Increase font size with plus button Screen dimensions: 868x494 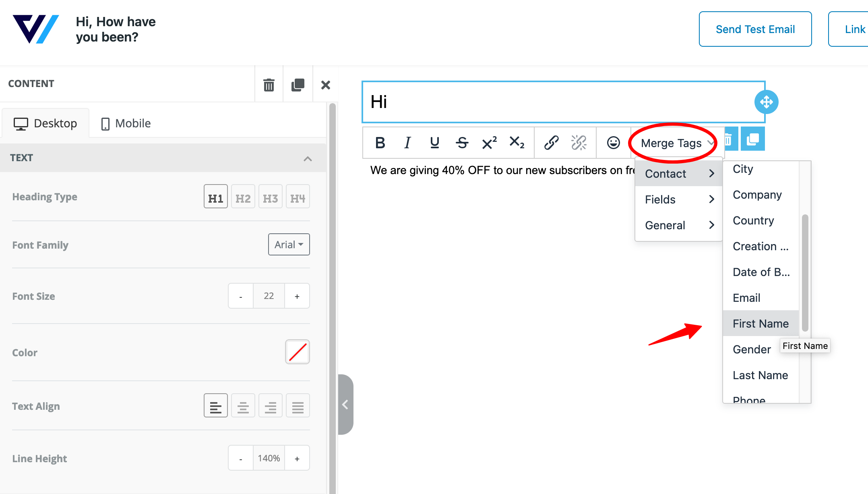pyautogui.click(x=297, y=296)
